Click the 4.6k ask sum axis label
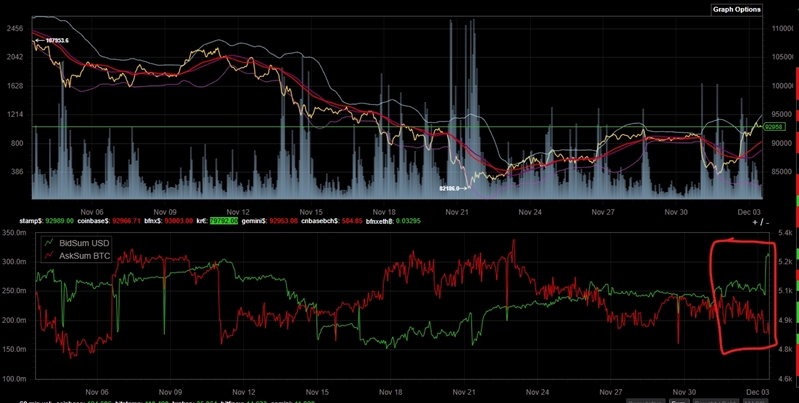799x403 pixels. 786,379
